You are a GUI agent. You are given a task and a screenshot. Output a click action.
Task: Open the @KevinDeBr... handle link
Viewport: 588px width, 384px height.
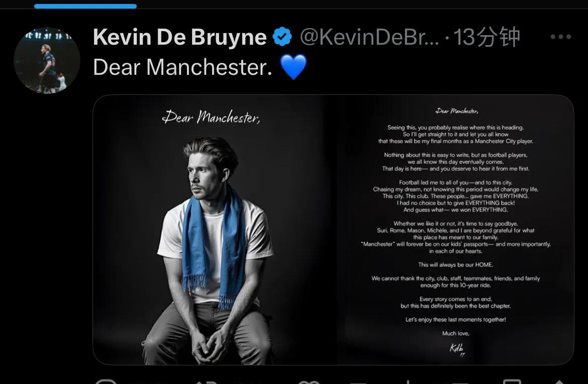(369, 37)
